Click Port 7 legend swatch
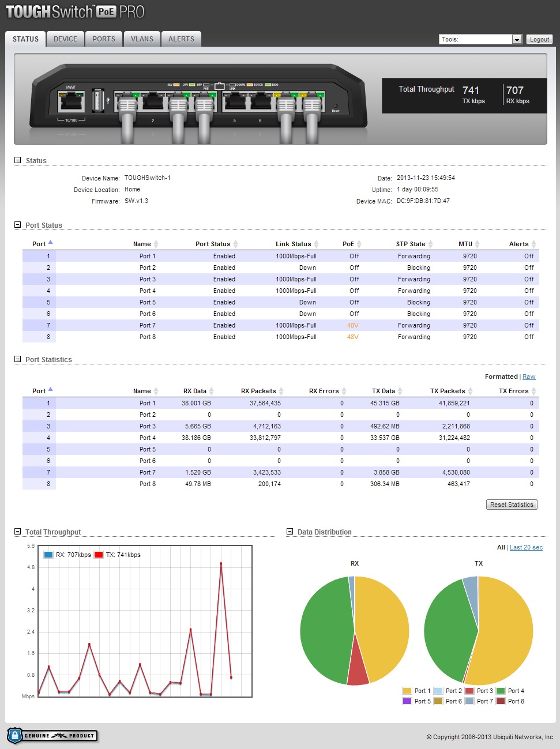Image resolution: width=560 pixels, height=749 pixels. point(469,701)
